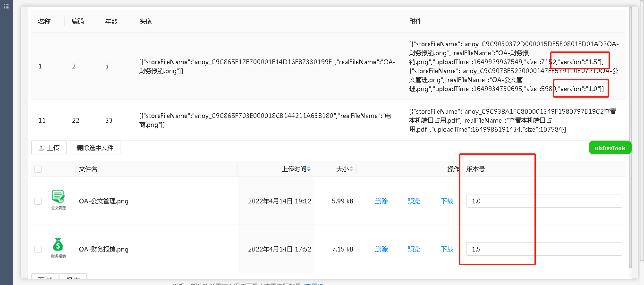Delete OA-财务报销.png via 删除 link
Image resolution: width=644 pixels, height=285 pixels.
click(x=381, y=249)
